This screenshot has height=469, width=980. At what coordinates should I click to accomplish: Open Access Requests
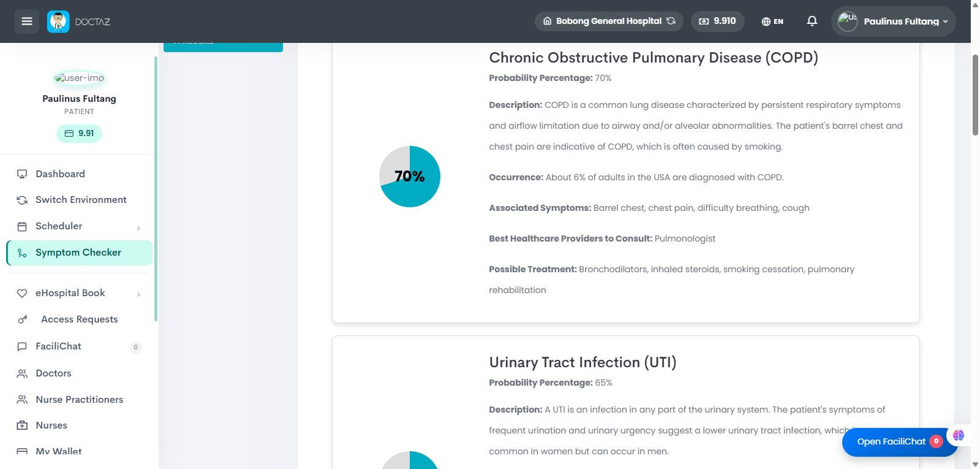[79, 319]
